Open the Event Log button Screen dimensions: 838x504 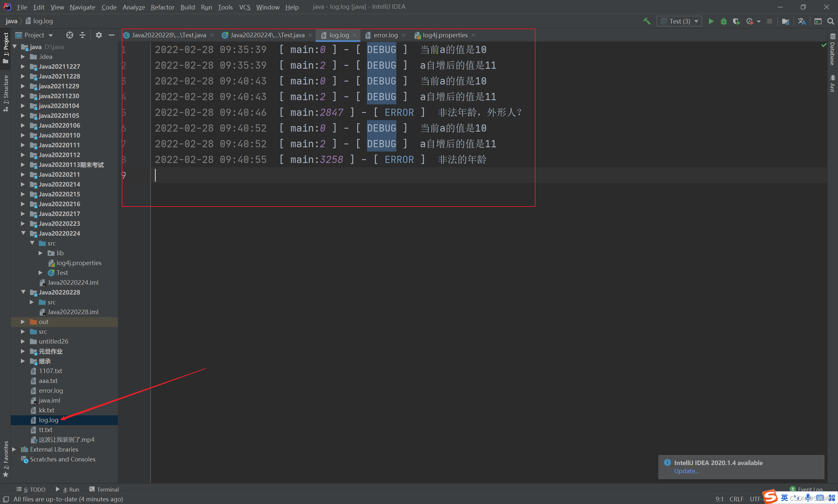click(x=806, y=489)
